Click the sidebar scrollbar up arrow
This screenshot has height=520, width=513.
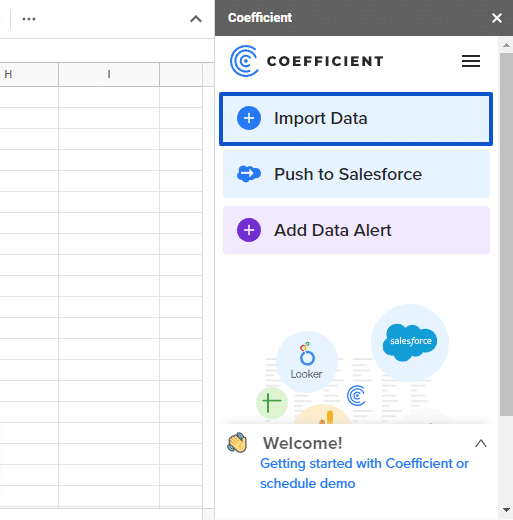tap(506, 45)
